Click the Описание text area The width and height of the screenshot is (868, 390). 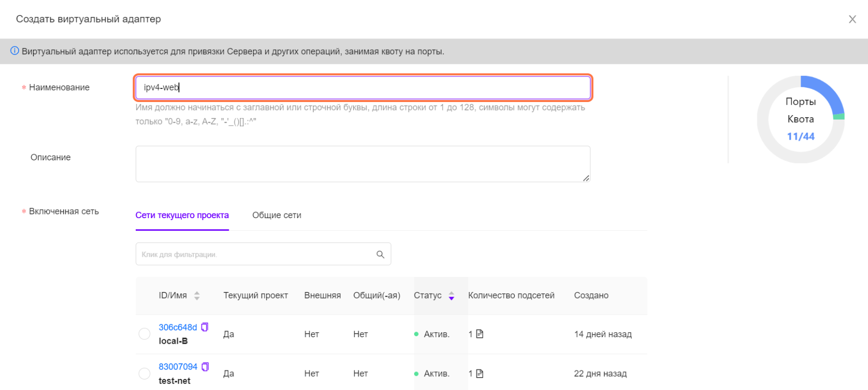pos(363,164)
